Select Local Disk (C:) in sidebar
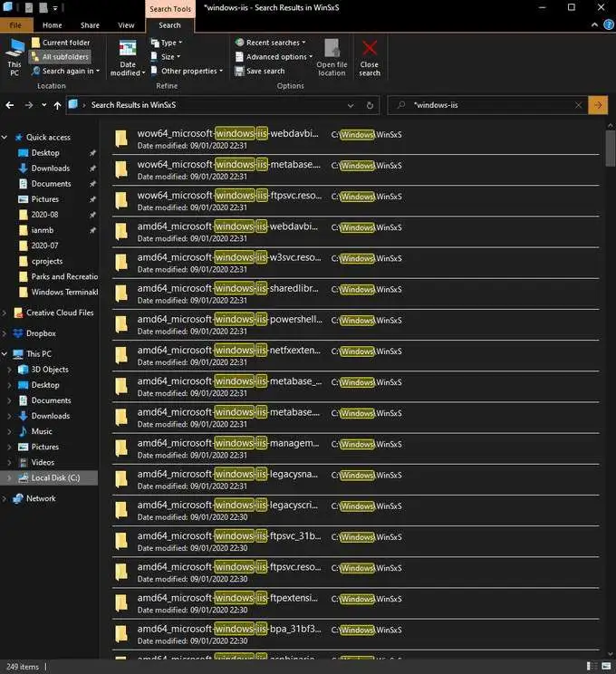 coord(49,477)
